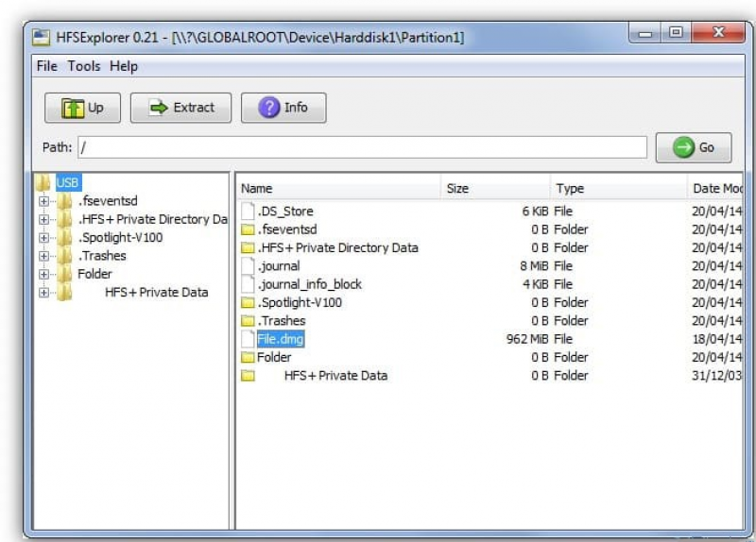Image resolution: width=756 pixels, height=542 pixels.
Task: Expand the Folder node in tree
Action: [x=43, y=274]
